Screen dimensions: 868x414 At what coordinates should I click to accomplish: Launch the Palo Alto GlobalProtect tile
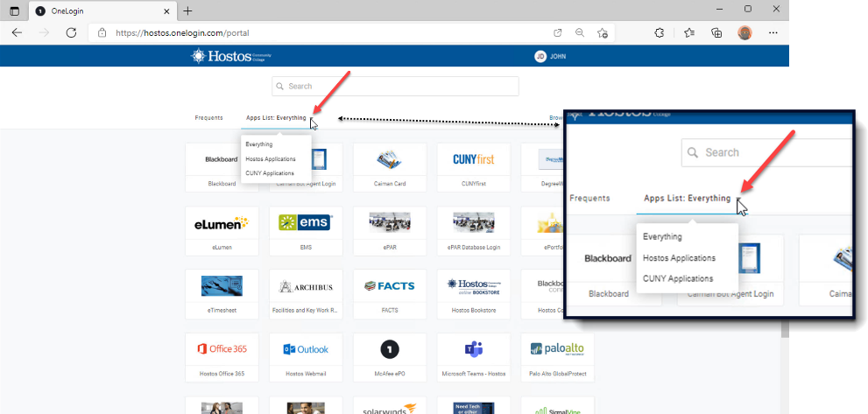pos(557,357)
